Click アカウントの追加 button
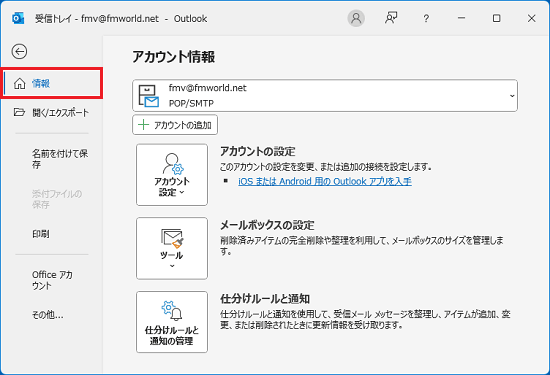 pos(175,125)
